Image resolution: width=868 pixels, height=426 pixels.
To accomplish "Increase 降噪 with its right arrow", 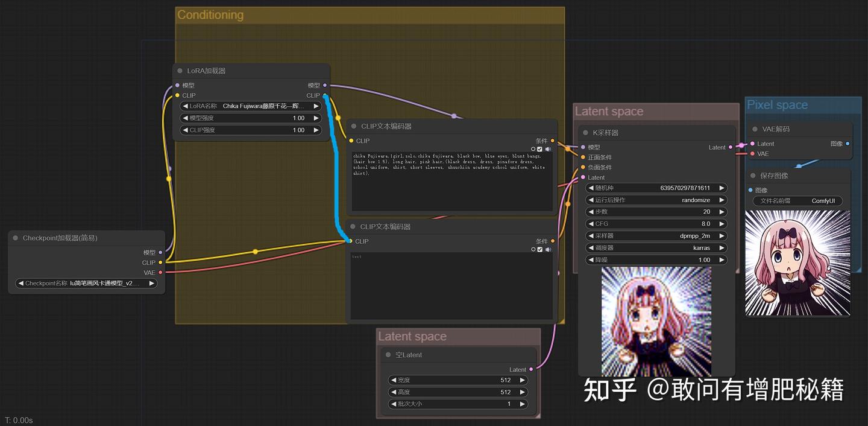I will pyautogui.click(x=722, y=260).
